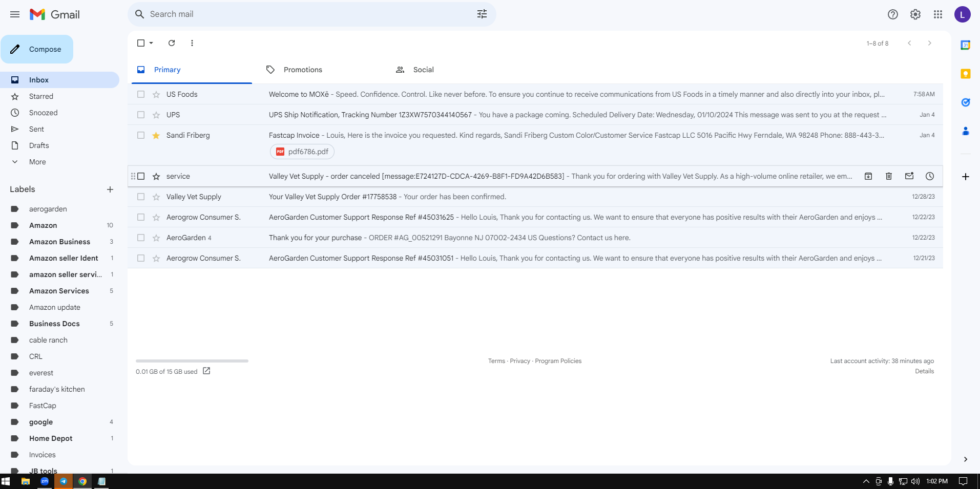
Task: Mark the service email as unread
Action: [x=909, y=176]
